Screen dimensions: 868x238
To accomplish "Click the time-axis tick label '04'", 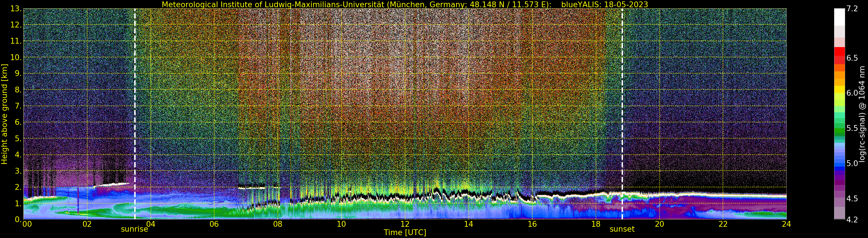I will click(x=151, y=224).
